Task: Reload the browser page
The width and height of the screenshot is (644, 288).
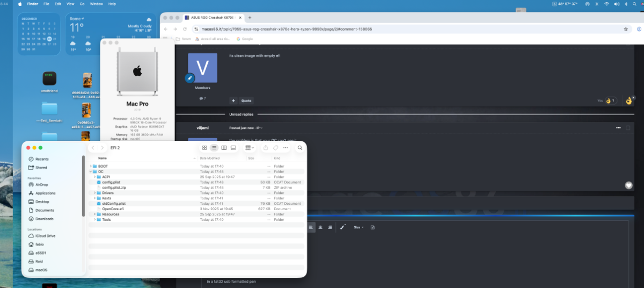Action: (x=184, y=29)
